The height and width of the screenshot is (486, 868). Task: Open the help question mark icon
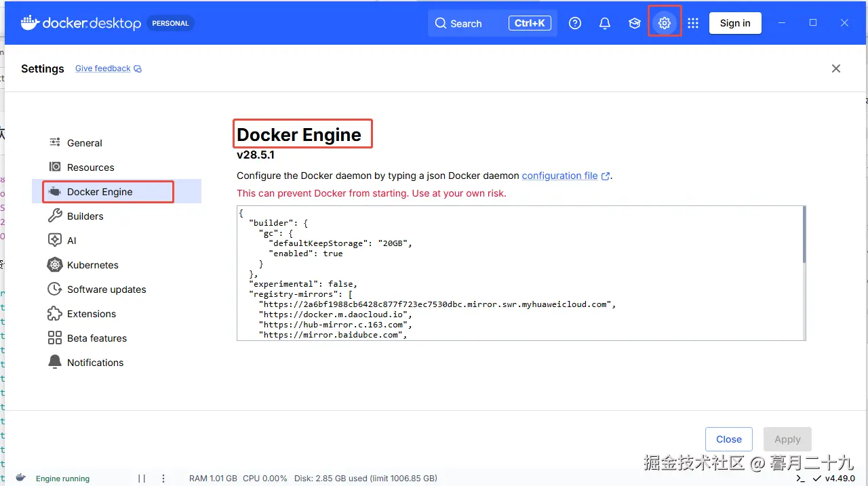point(575,23)
